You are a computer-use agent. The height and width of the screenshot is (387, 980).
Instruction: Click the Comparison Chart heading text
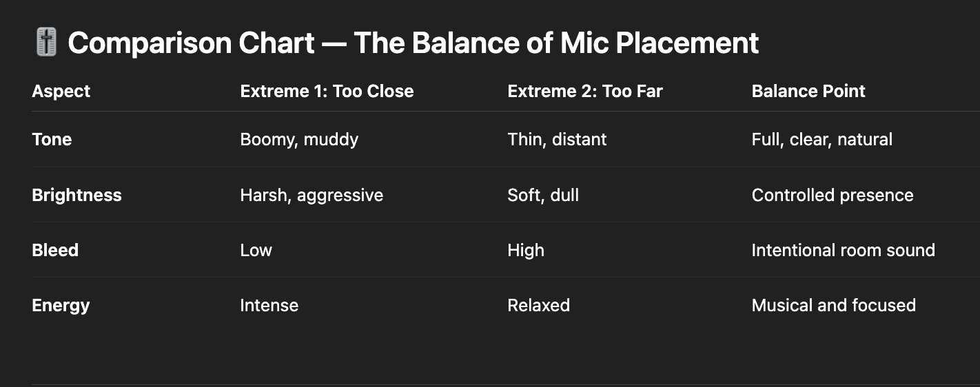click(x=413, y=43)
